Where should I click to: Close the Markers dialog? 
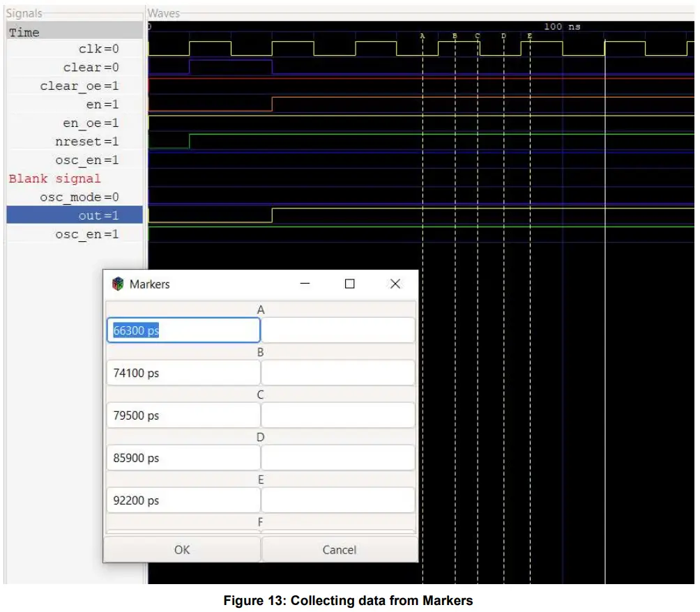[x=395, y=284]
